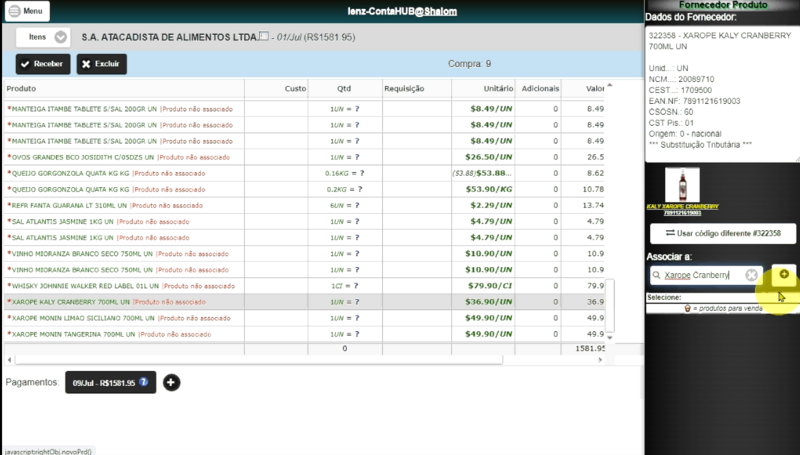Click the 6UN quantity for Fanta Guarana
800x455 pixels.
click(x=344, y=205)
